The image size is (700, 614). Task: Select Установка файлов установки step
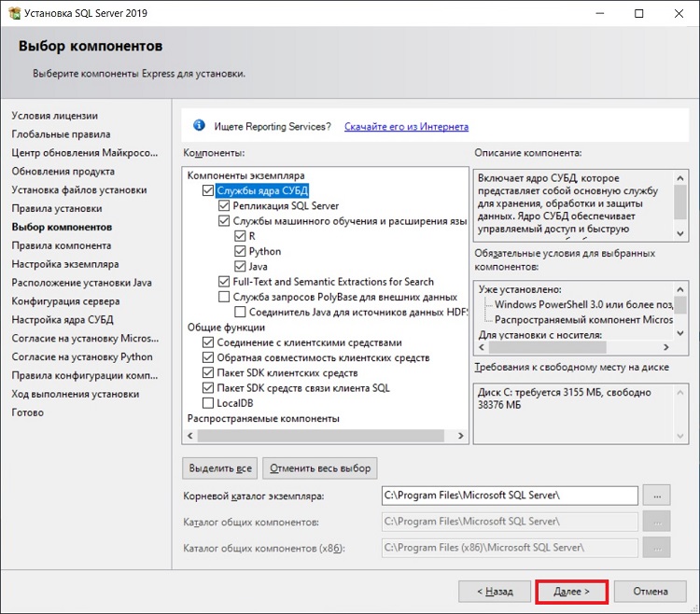[79, 190]
